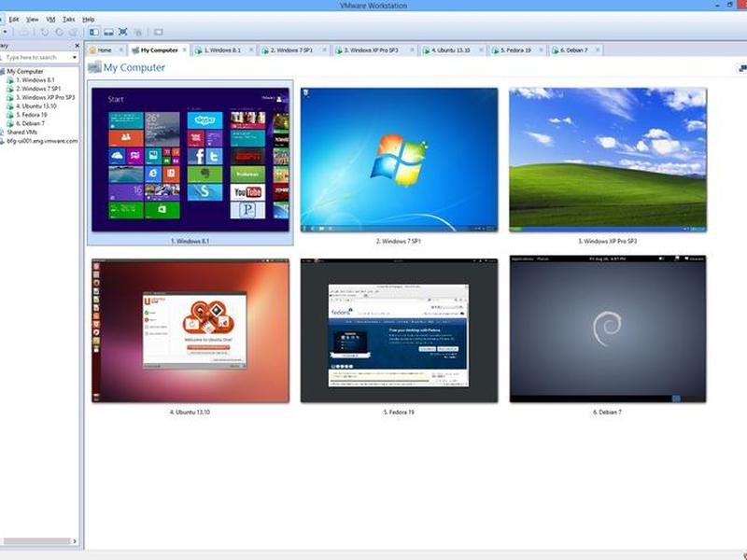Select 4. Ubuntu 13.10 in the library tree
The width and height of the screenshot is (747, 560).
(36, 106)
